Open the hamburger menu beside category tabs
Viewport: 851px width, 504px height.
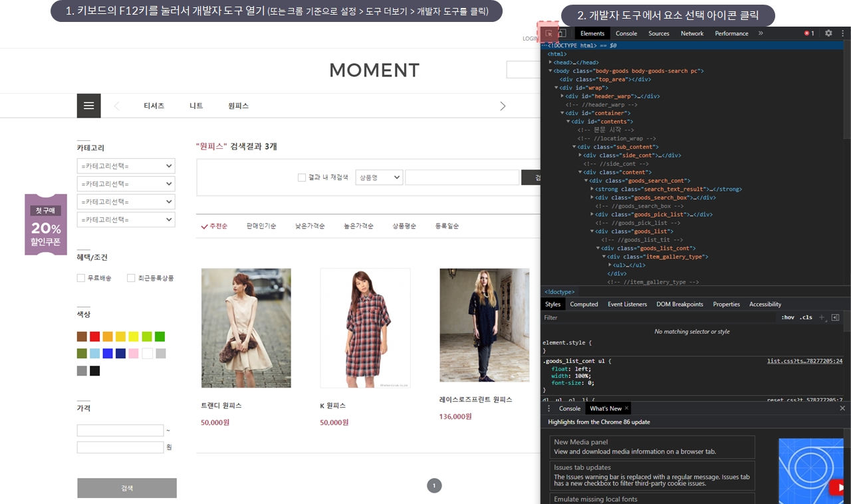click(x=88, y=106)
